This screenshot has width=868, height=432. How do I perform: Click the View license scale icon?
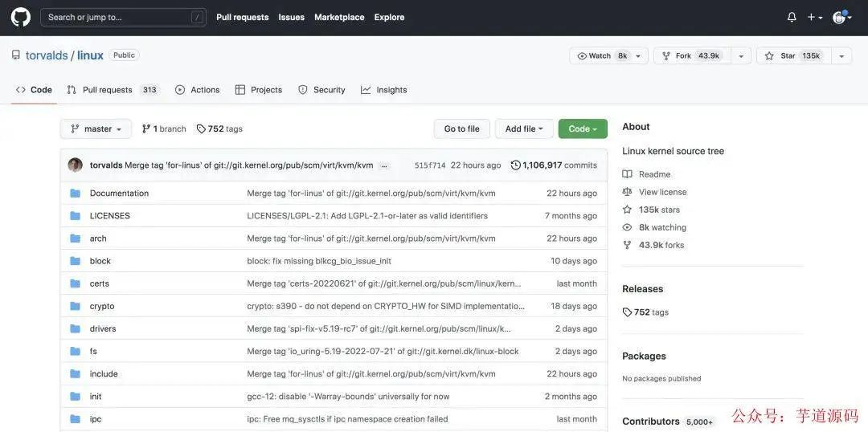pyautogui.click(x=627, y=192)
